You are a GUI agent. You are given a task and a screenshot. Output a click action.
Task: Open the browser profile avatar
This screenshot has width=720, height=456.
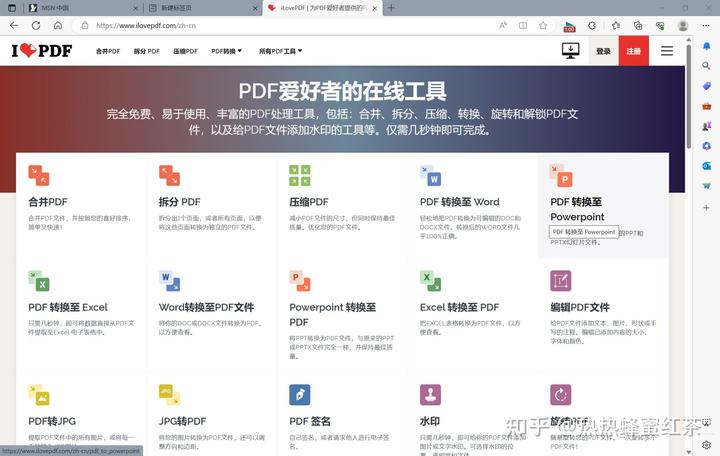[x=683, y=26]
